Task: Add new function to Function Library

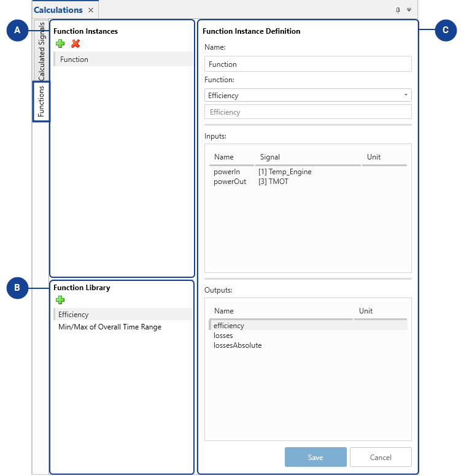Action: (x=60, y=300)
